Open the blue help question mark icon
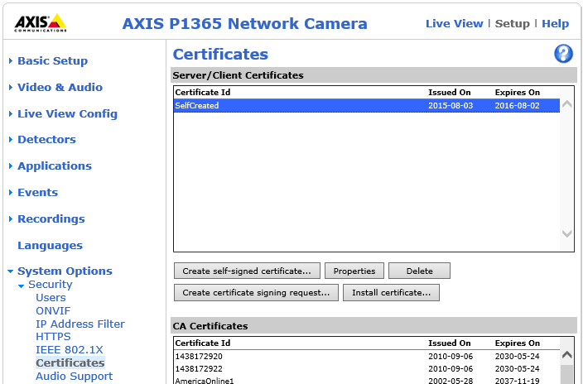Image resolution: width=588 pixels, height=384 pixels. click(x=563, y=55)
